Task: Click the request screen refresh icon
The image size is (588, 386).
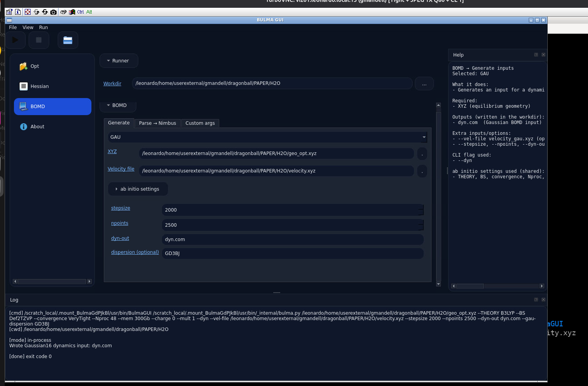Action: (36, 12)
